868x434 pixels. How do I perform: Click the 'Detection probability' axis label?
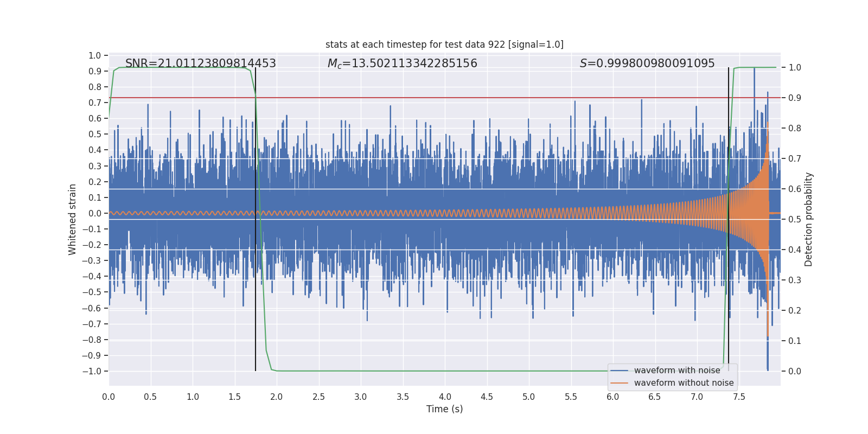[809, 219]
